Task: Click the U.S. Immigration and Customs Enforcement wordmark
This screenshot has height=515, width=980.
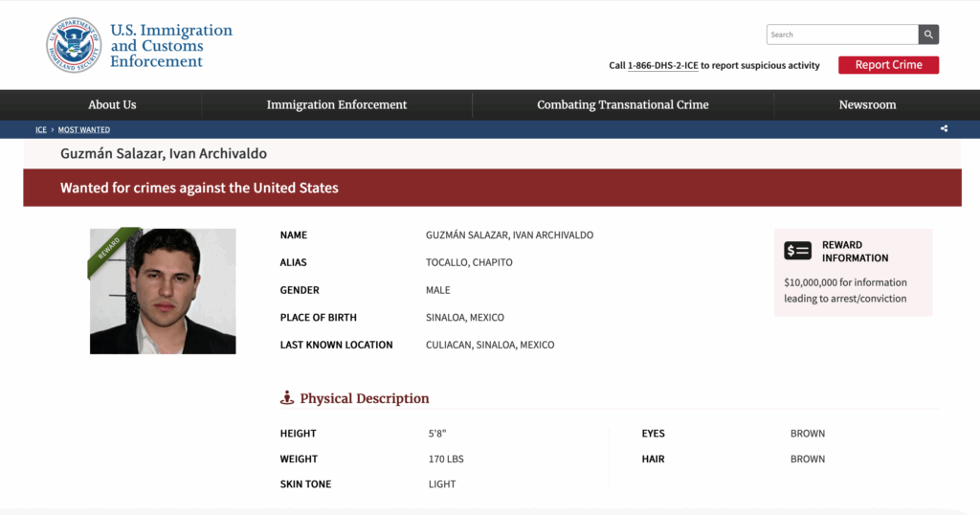Action: pos(171,46)
